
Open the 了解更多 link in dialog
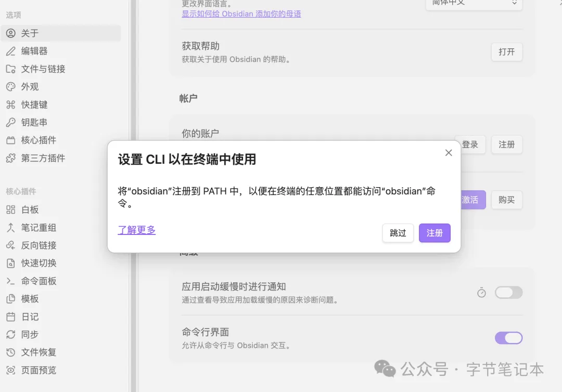[x=136, y=230]
